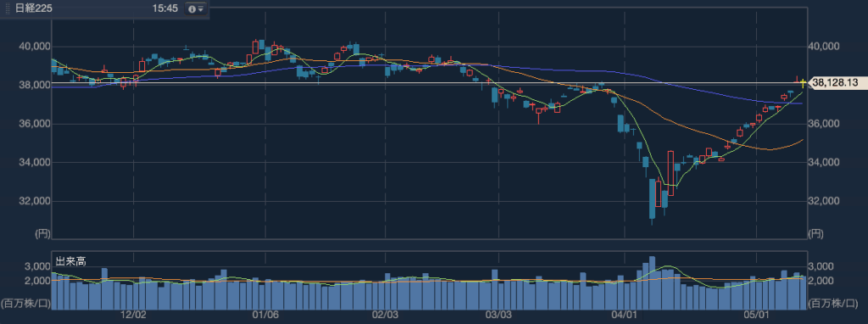
Task: Click the 04/01 date axis label
Action: pyautogui.click(x=625, y=316)
